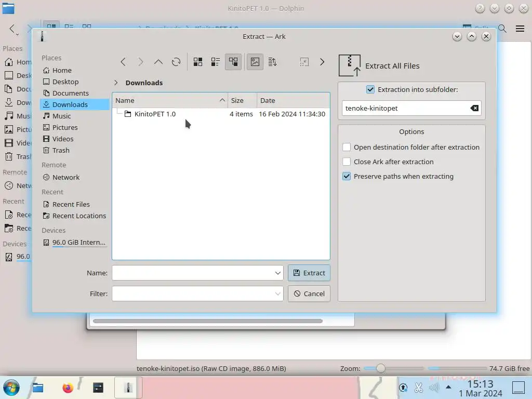This screenshot has width=532, height=399.
Task: Open Dolphin file manager from taskbar
Action: [x=38, y=388]
